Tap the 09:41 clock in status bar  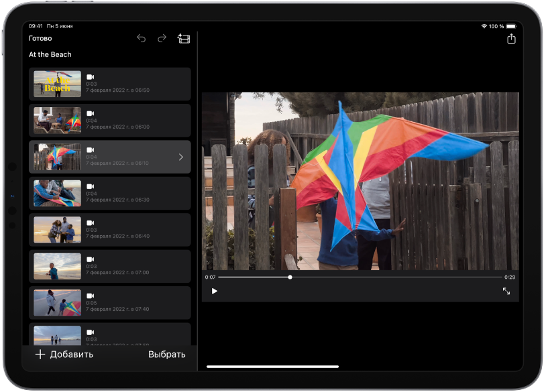pos(36,26)
